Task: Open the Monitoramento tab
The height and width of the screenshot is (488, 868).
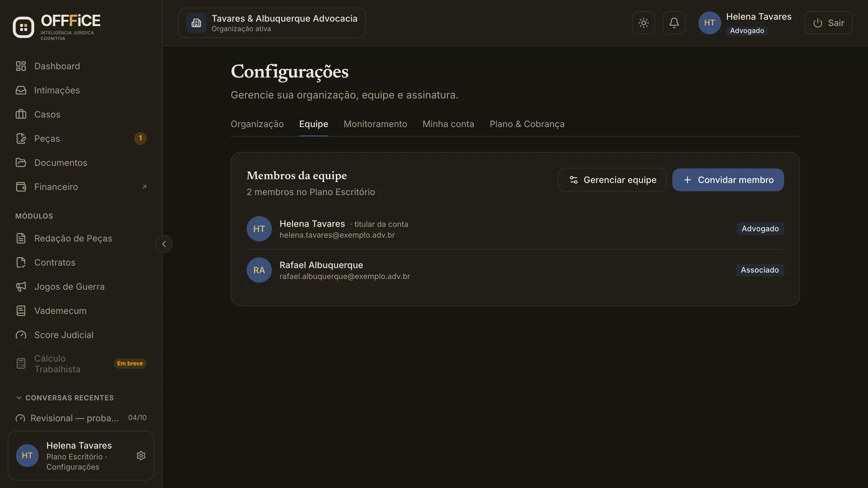Action: (375, 124)
